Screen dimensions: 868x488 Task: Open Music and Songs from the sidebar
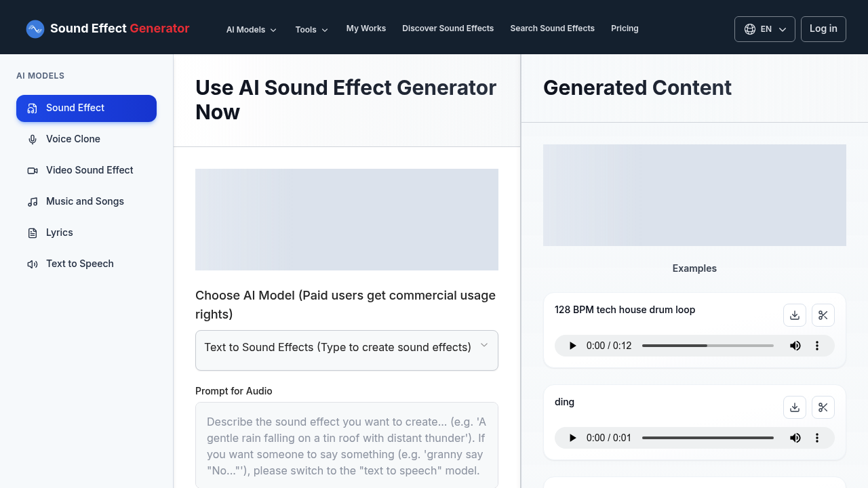click(x=85, y=201)
